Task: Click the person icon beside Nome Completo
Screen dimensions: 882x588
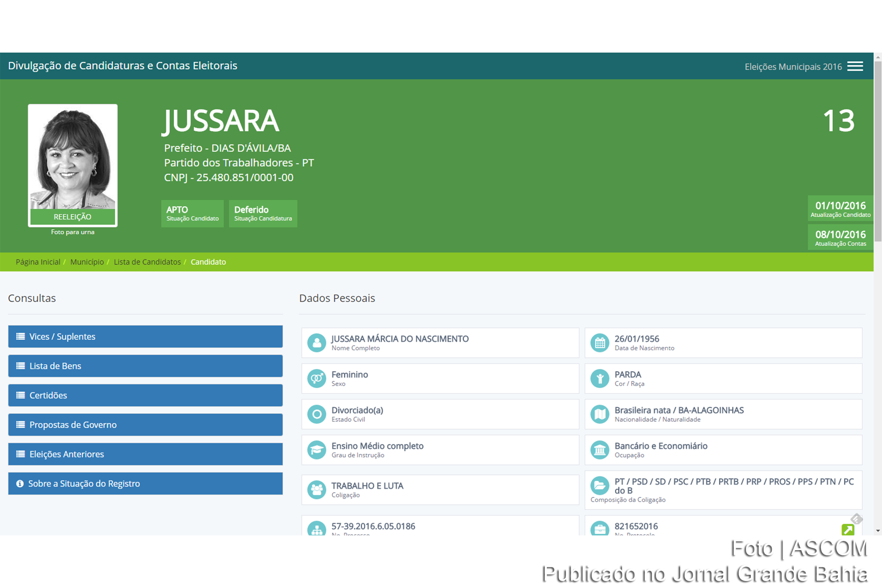Action: click(316, 343)
